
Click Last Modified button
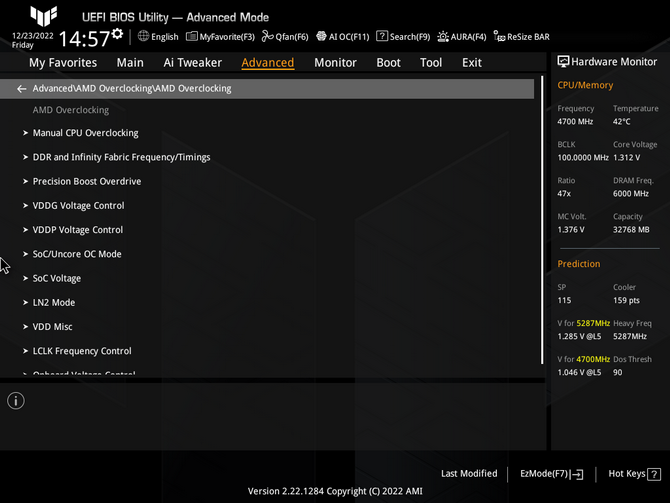(469, 474)
